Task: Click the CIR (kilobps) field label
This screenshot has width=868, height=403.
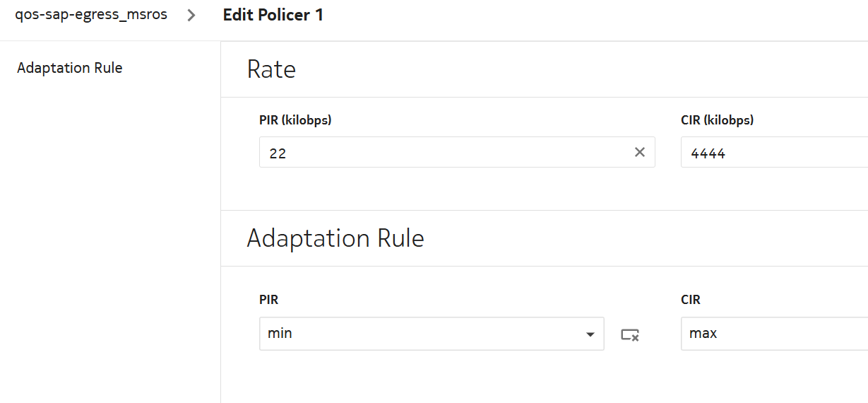Action: tap(717, 120)
